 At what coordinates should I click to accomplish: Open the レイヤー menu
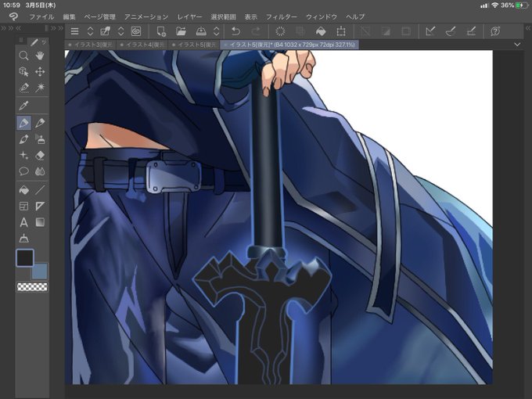coord(189,16)
